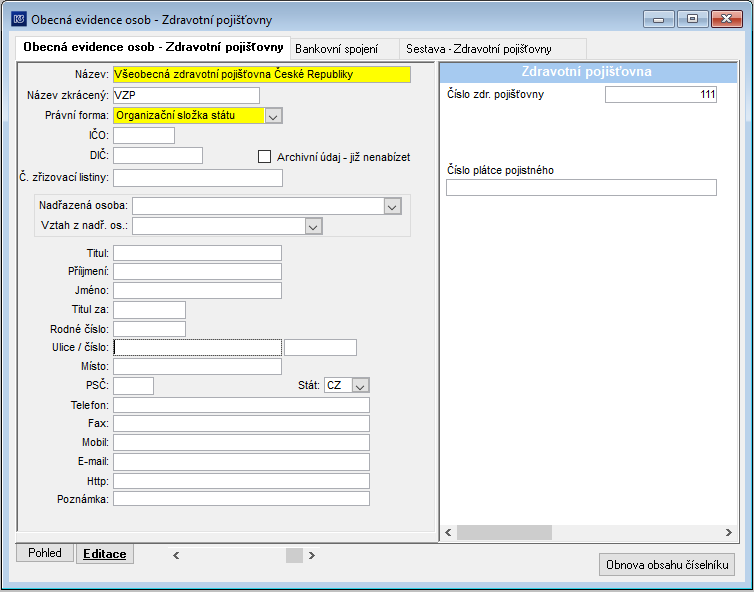Expand the Nadřazená osoba dropdown list
Viewport: 754px width, 592px height.
point(392,206)
